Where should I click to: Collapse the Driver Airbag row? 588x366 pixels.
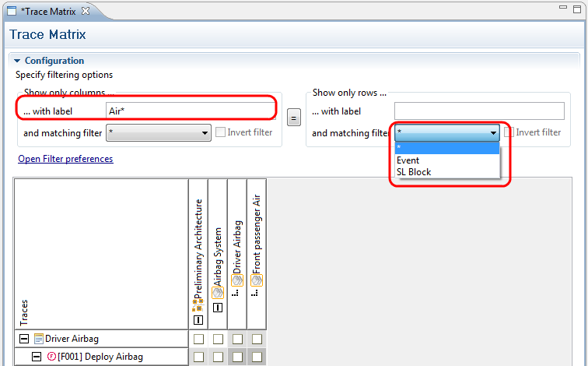click(x=24, y=339)
